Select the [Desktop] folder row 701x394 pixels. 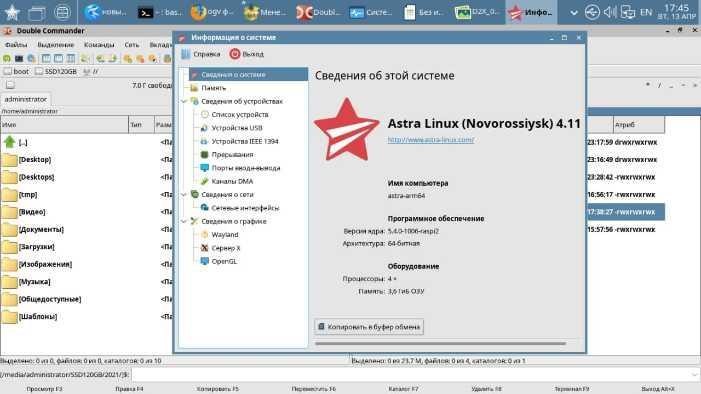86,160
